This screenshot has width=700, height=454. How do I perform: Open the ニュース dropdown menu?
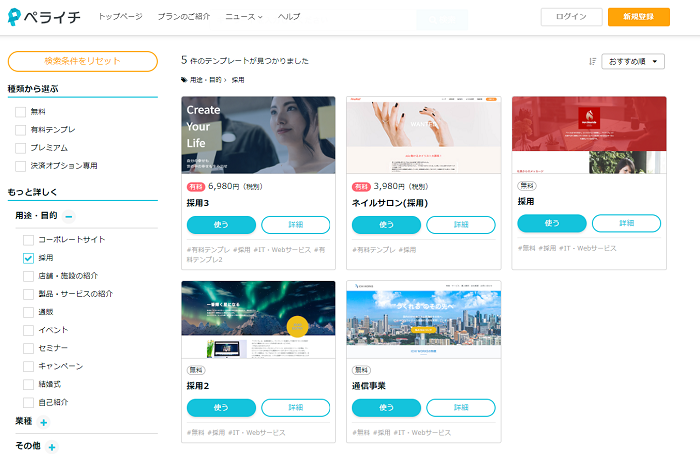coord(244,17)
